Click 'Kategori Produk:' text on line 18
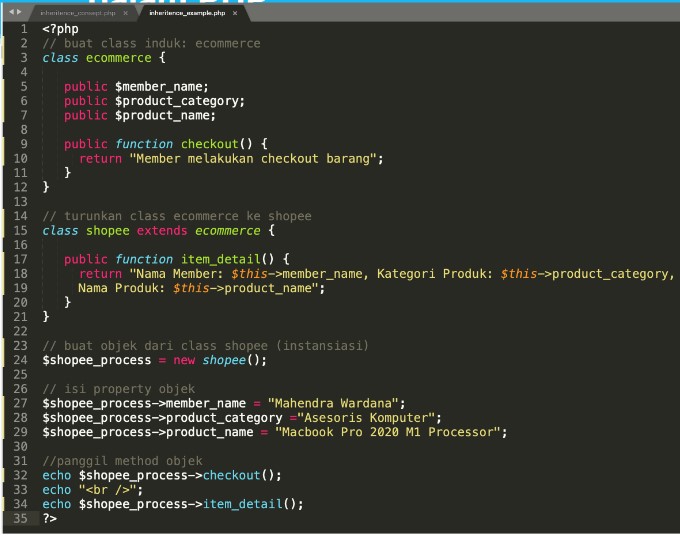 [435, 274]
